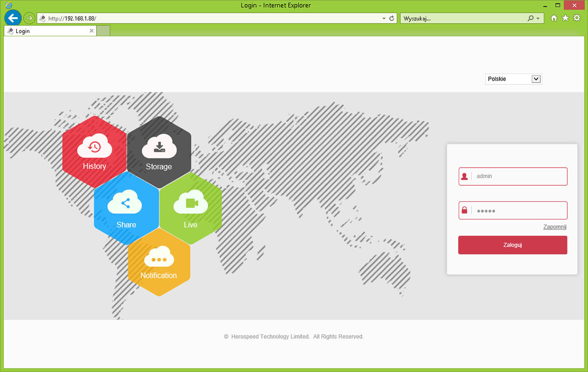
Task: Select the Share cloud hexagon
Action: coord(126,209)
